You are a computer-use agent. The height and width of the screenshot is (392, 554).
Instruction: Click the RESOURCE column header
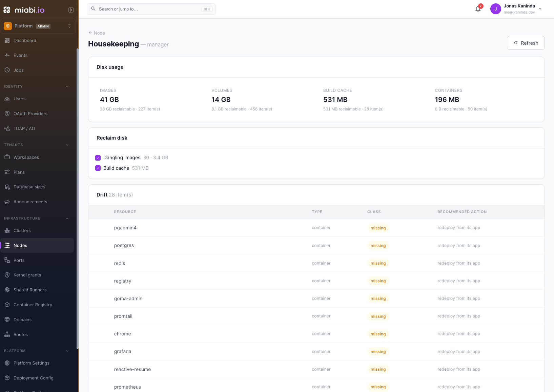point(125,212)
